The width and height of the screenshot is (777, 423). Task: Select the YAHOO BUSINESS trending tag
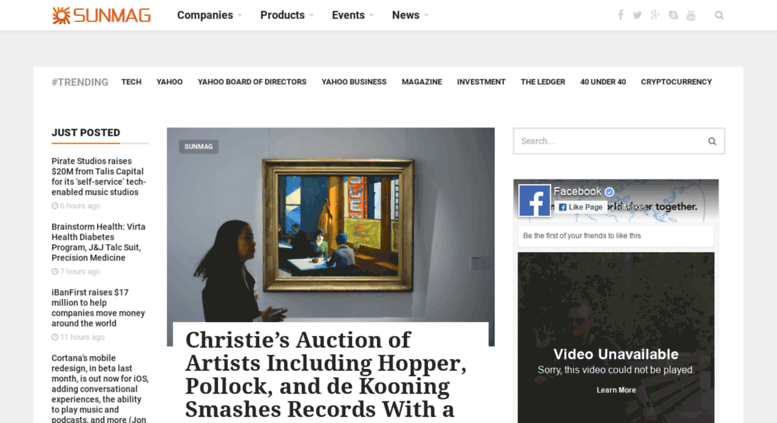[354, 82]
